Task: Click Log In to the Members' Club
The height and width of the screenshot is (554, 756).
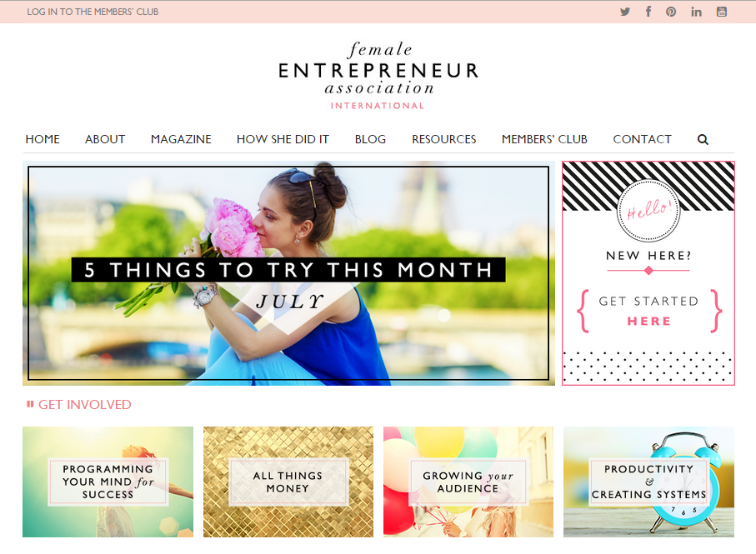Action: (x=93, y=12)
